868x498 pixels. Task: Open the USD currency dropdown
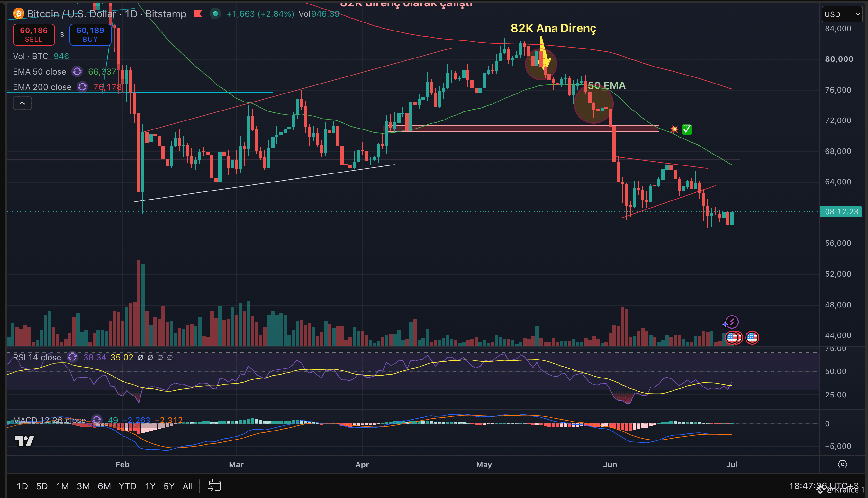842,14
